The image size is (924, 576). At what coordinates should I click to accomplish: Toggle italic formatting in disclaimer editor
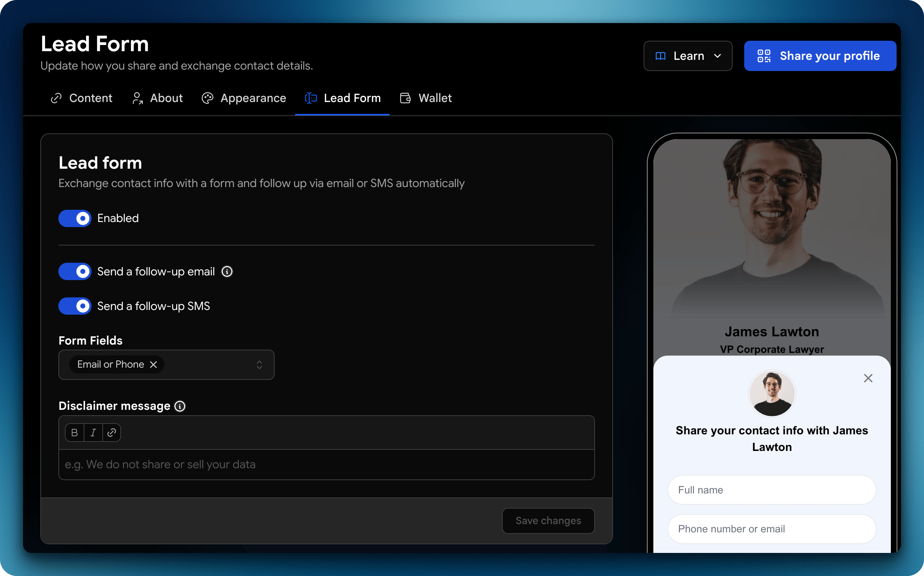pos(93,433)
